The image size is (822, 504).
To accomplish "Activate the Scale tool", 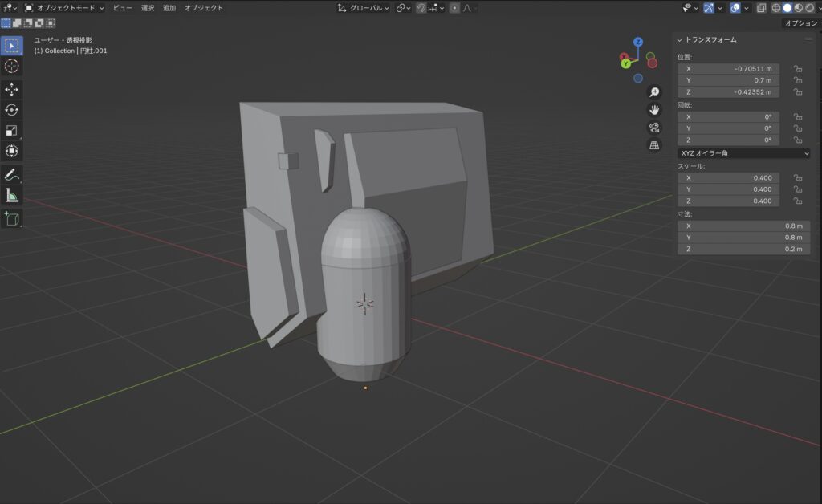I will 12,131.
